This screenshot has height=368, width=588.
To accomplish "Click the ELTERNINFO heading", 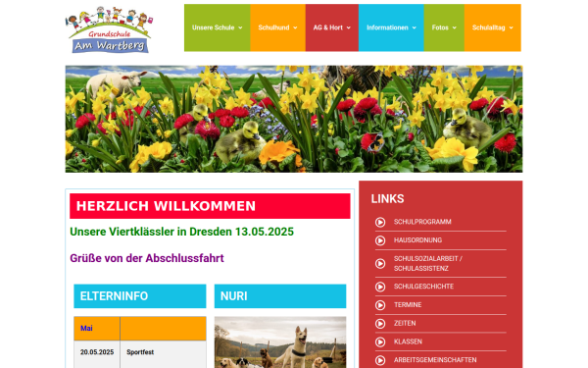I will point(140,296).
